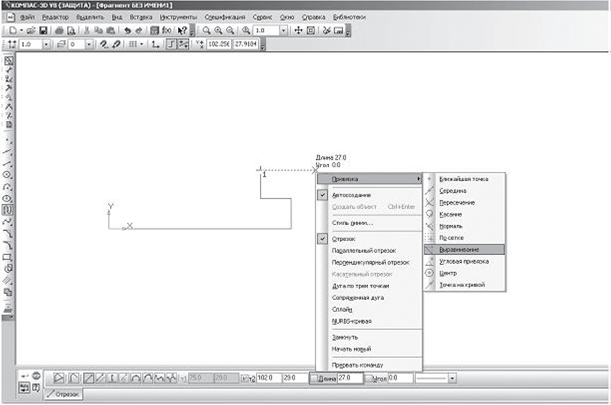Tick the Длина parameter lock checkbox
611x405 pixels.
click(314, 378)
